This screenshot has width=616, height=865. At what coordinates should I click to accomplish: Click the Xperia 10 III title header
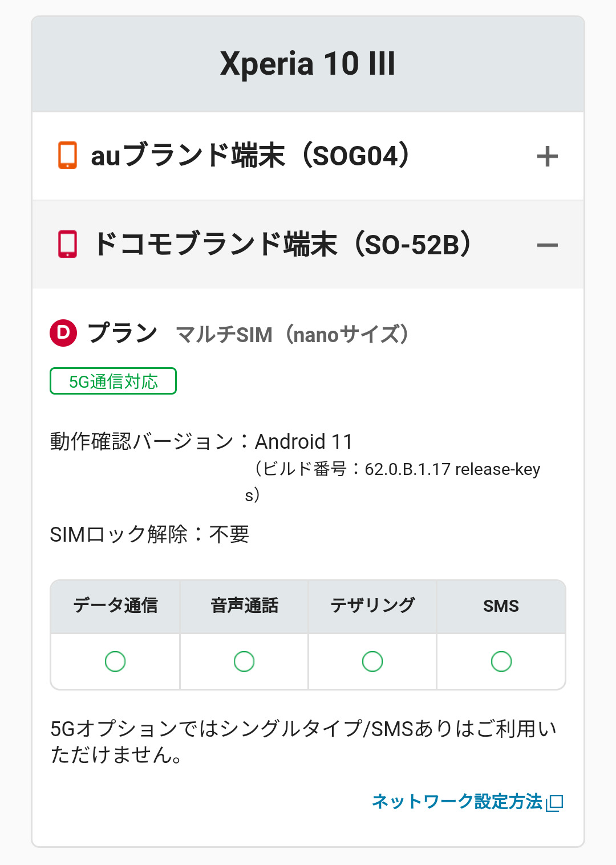308,63
